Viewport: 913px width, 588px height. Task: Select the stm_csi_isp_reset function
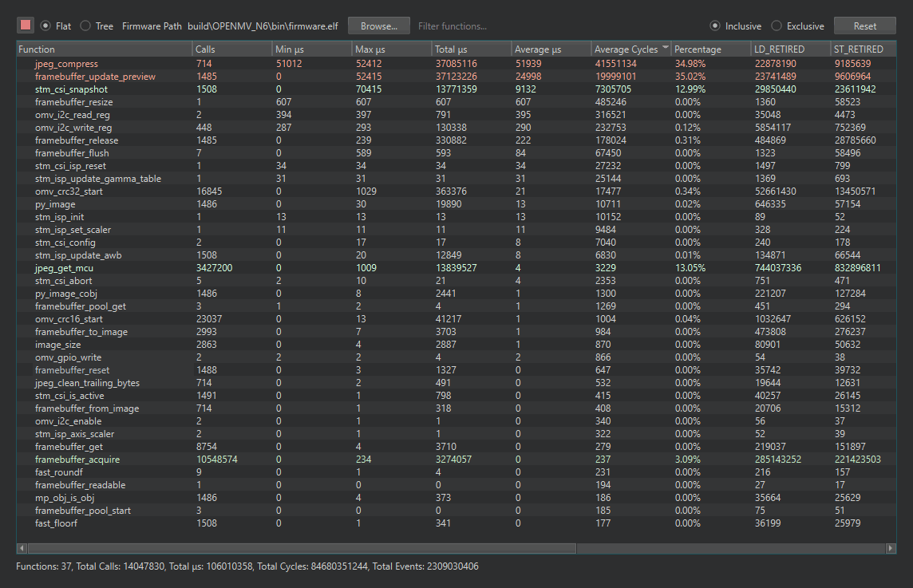coord(457,166)
